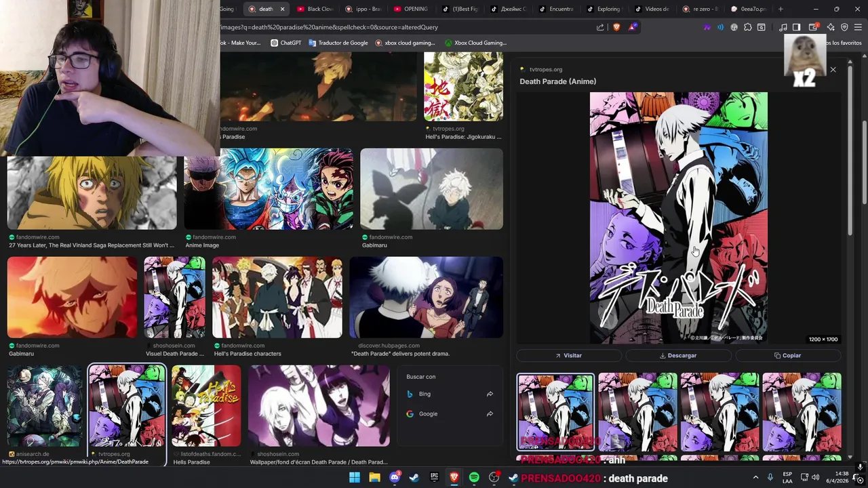Open Windows Start menu
This screenshot has width=868, height=488.
[355, 478]
